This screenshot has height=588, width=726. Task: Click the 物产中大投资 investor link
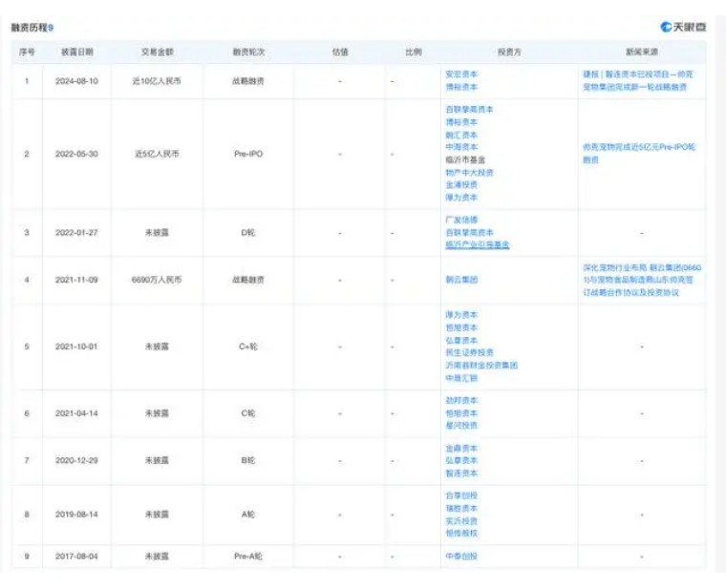pos(469,172)
